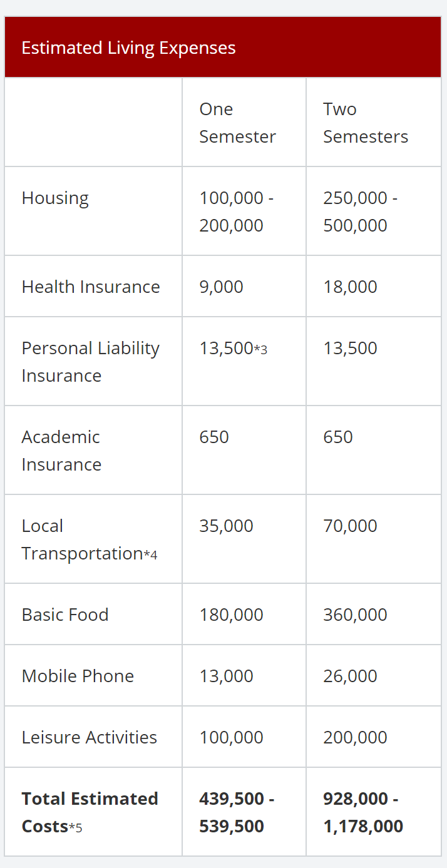Select the One Semester column header
This screenshot has width=447, height=868.
[237, 123]
